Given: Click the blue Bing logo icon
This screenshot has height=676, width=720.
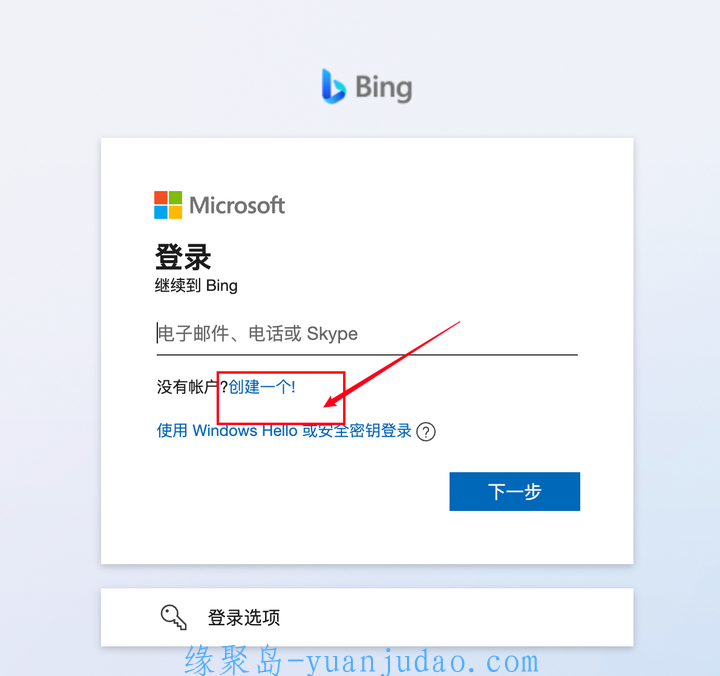Looking at the screenshot, I should 333,86.
